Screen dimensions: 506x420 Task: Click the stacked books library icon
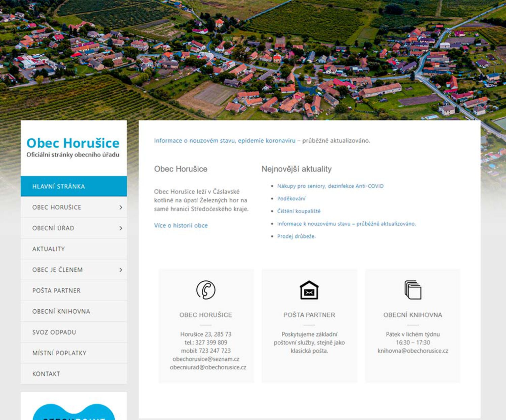pyautogui.click(x=413, y=290)
